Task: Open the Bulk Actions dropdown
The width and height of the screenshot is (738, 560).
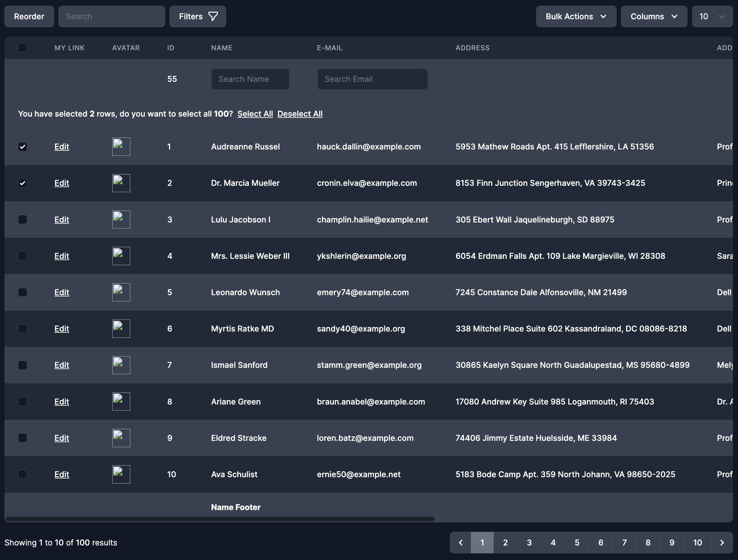Action: click(576, 16)
